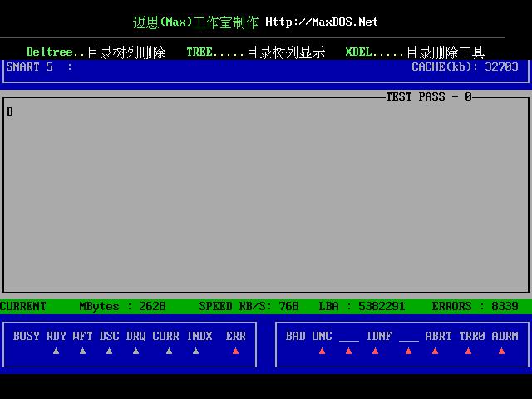532x399 pixels.
Task: Click the CURRENT label in green bar
Action: click(23, 306)
